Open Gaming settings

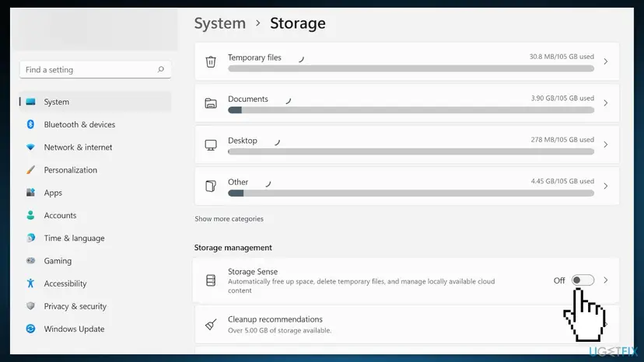tap(96, 260)
